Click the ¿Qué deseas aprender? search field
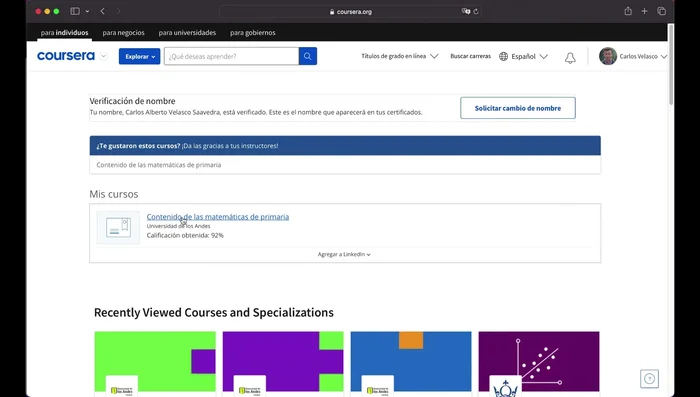Screen dimensions: 700x397 (231, 56)
